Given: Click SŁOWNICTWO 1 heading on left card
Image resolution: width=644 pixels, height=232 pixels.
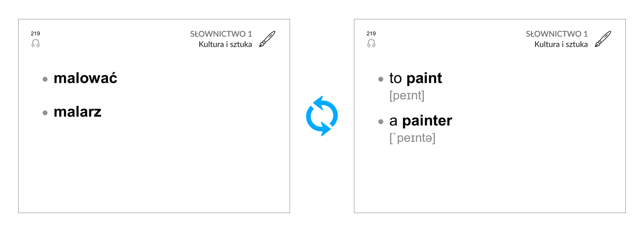Looking at the screenshot, I should (221, 34).
